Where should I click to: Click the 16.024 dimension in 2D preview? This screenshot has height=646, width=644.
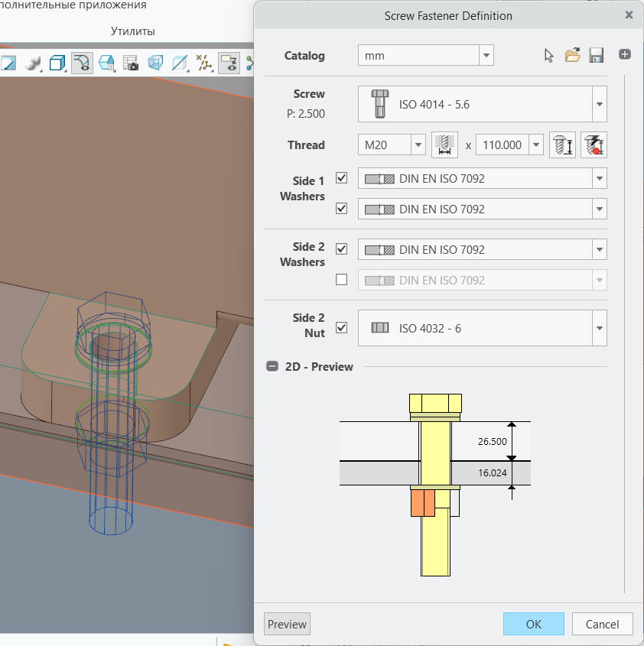493,473
